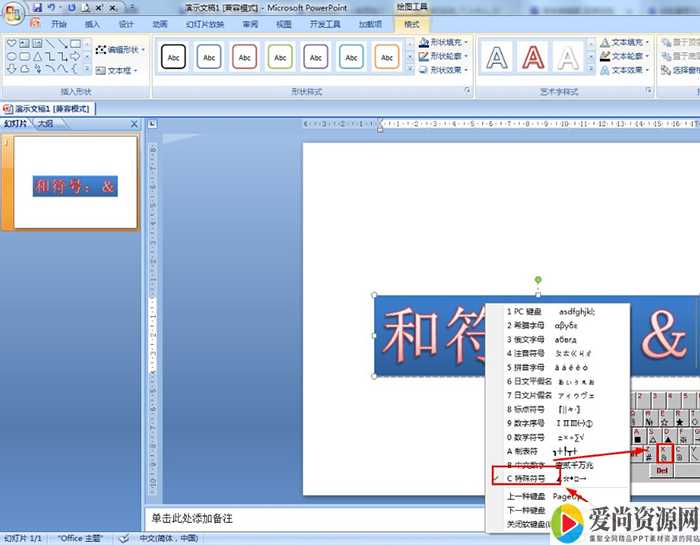Click the X key with & on soft keyboard
Screen dimensions: 700x545
pos(664,453)
